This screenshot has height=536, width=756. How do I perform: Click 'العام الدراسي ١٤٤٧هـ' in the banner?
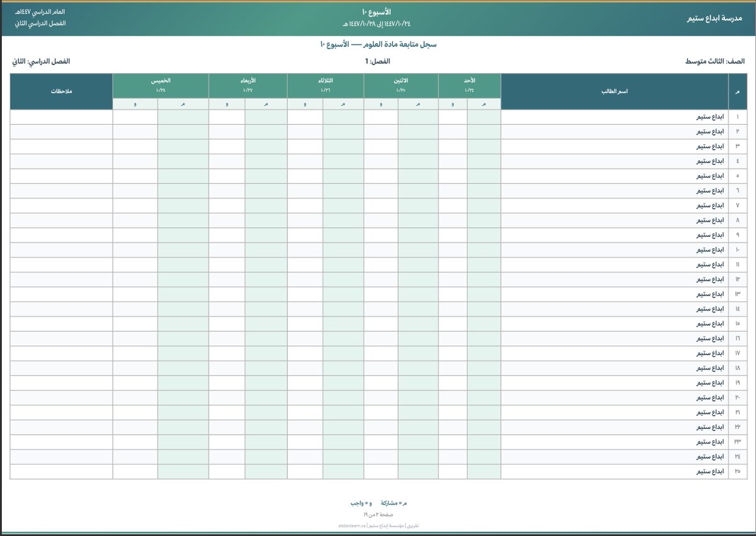38,13
